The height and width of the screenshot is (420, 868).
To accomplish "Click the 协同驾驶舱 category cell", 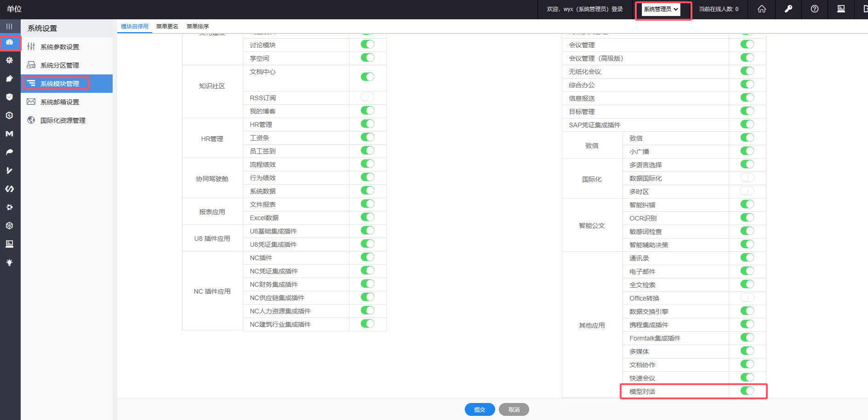I will tap(212, 178).
